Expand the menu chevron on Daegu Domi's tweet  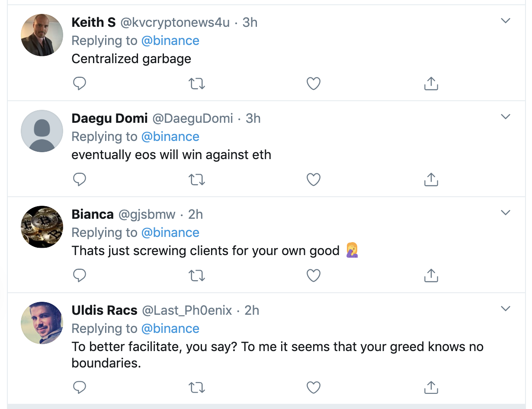(505, 117)
